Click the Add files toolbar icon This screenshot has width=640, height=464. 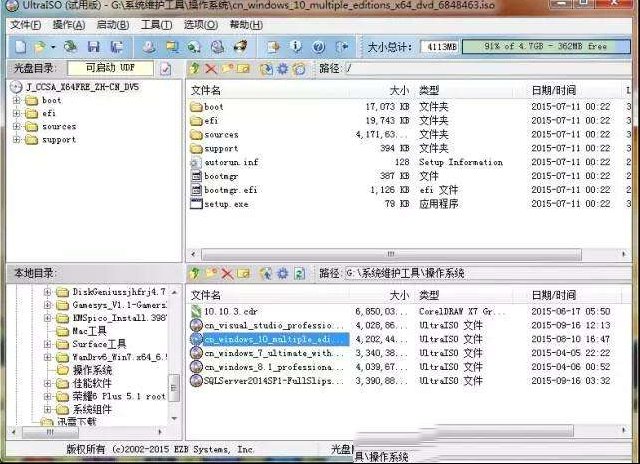click(x=273, y=47)
